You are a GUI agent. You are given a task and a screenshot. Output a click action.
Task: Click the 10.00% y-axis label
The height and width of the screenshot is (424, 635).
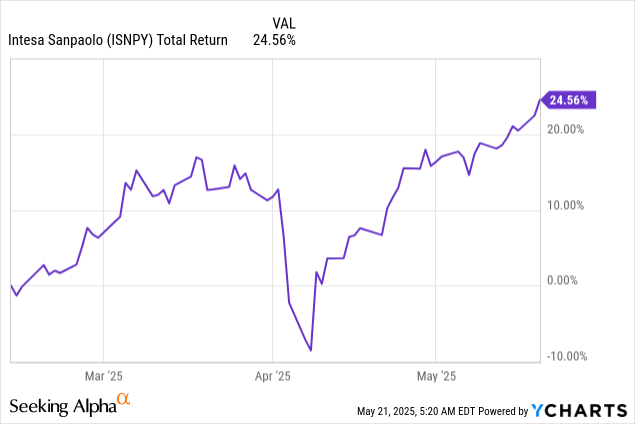(566, 206)
